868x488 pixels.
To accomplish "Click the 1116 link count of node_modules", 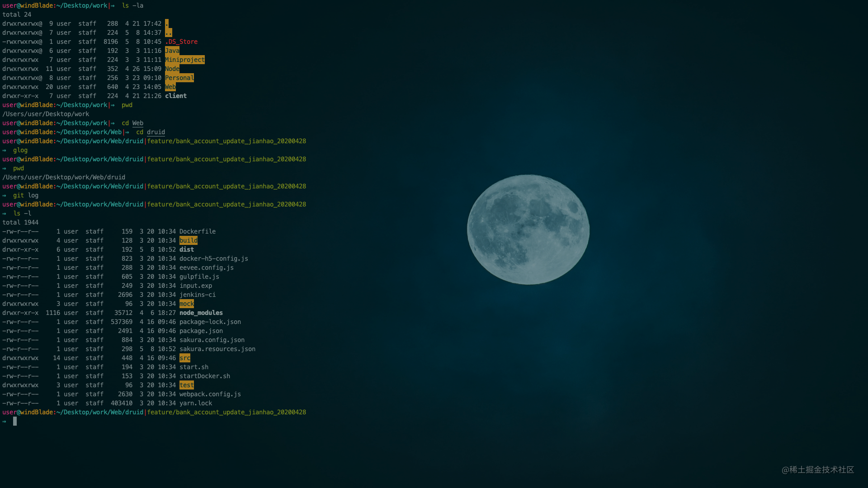I will [53, 313].
